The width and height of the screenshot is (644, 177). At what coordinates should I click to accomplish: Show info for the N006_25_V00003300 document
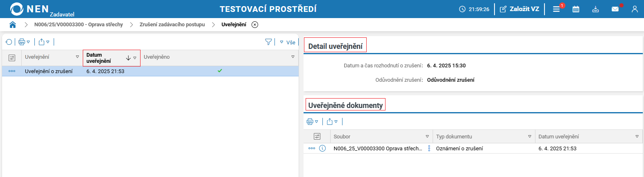(322, 148)
